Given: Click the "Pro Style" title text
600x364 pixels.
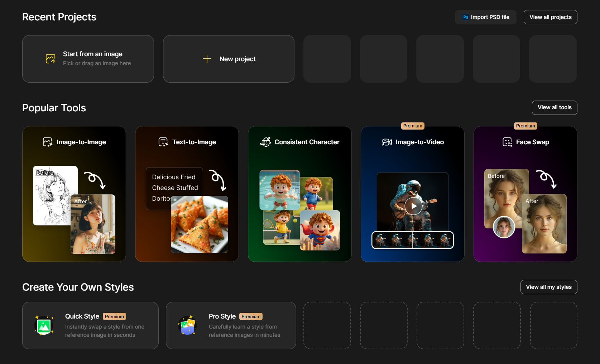Looking at the screenshot, I should tap(222, 316).
